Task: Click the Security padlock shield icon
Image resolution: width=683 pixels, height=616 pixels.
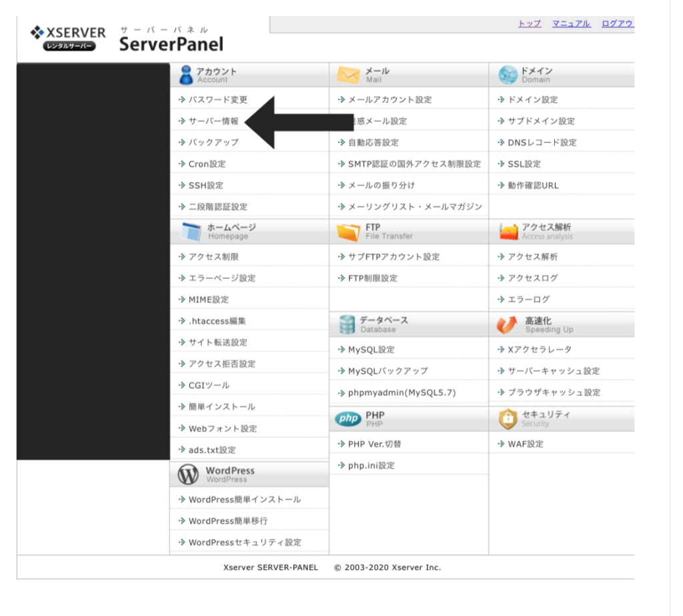Action: click(x=508, y=418)
